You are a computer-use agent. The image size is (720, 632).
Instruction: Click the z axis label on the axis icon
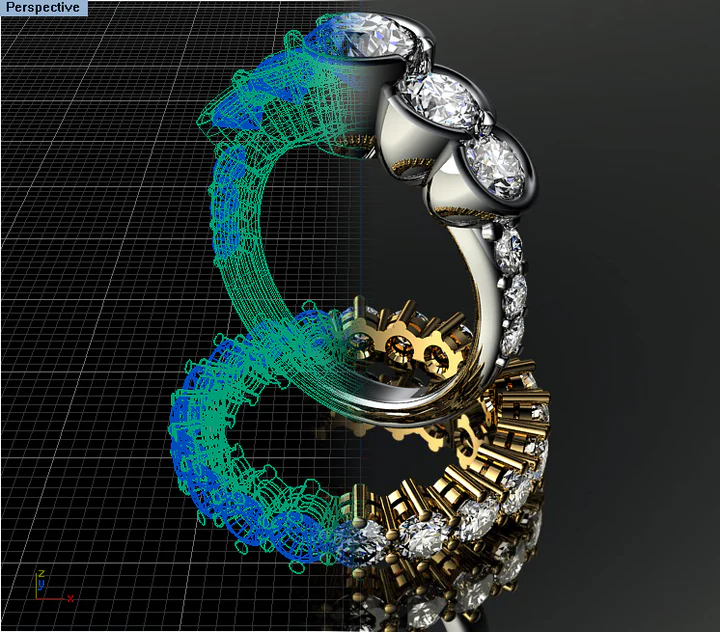tap(40, 574)
